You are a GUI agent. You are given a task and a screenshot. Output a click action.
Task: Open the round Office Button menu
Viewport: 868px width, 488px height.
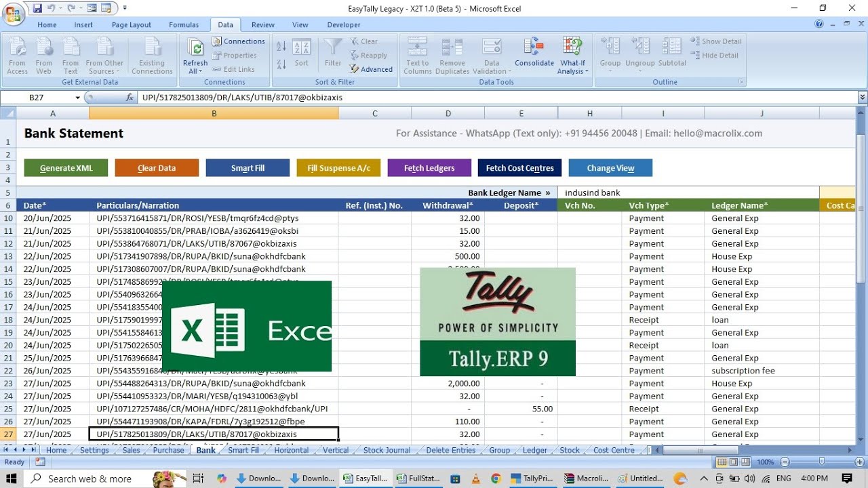tap(13, 13)
